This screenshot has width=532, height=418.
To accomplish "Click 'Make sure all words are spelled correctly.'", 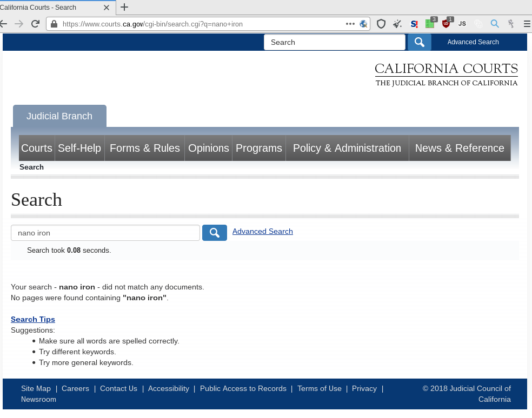I will click(x=109, y=341).
